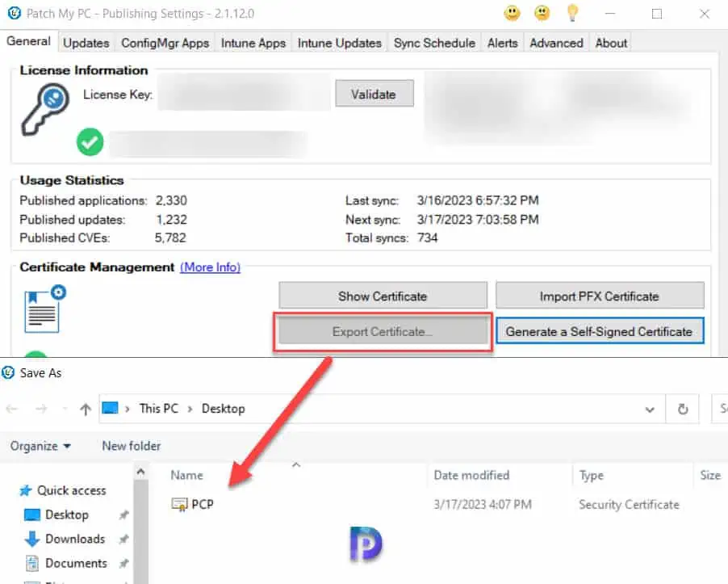The width and height of the screenshot is (728, 584).
Task: Open the Organize dropdown menu
Action: click(x=41, y=446)
